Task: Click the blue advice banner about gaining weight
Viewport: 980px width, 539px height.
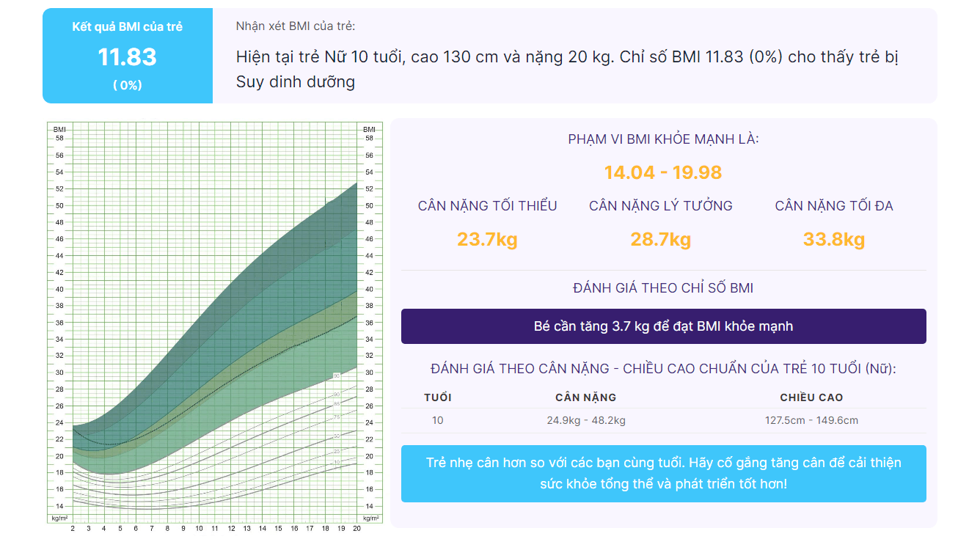Action: pyautogui.click(x=662, y=472)
